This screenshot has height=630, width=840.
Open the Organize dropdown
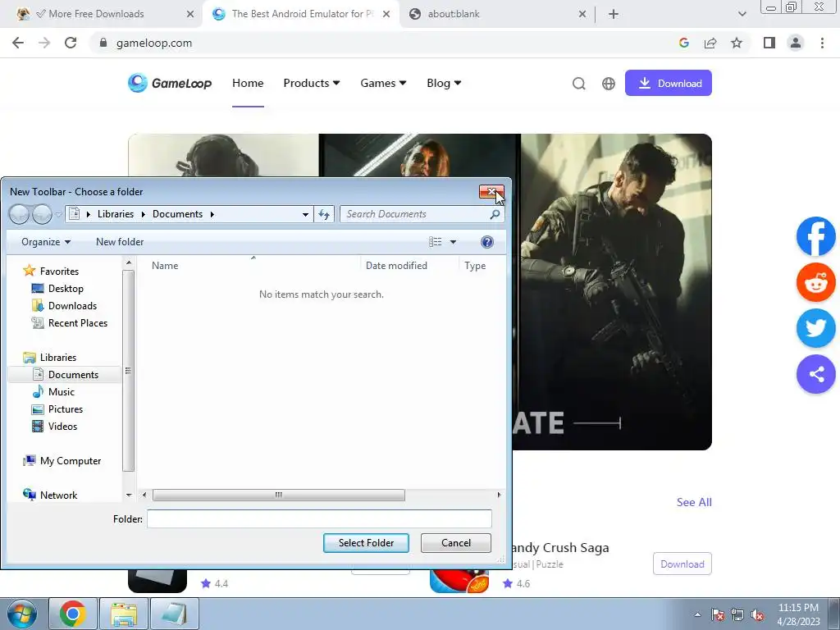[46, 242]
